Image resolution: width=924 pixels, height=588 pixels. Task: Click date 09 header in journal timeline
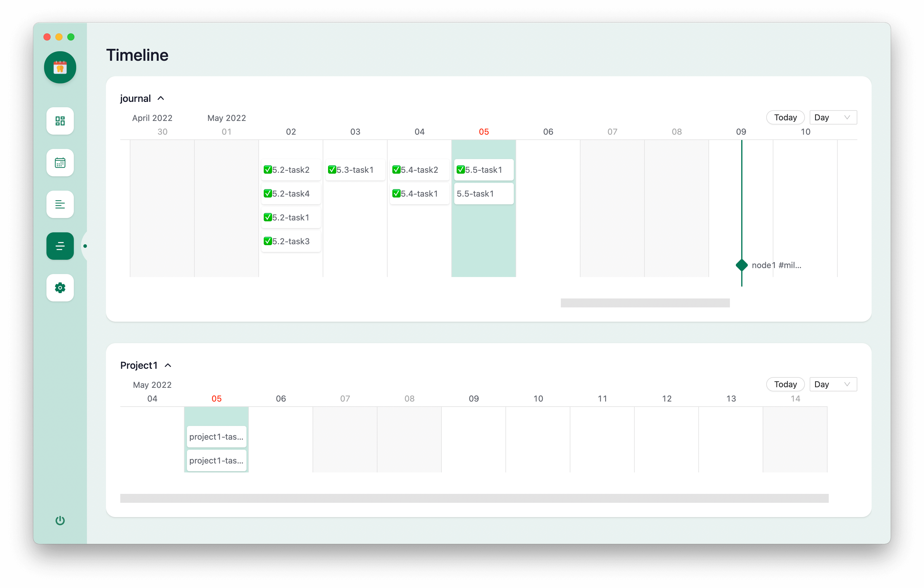(x=741, y=132)
